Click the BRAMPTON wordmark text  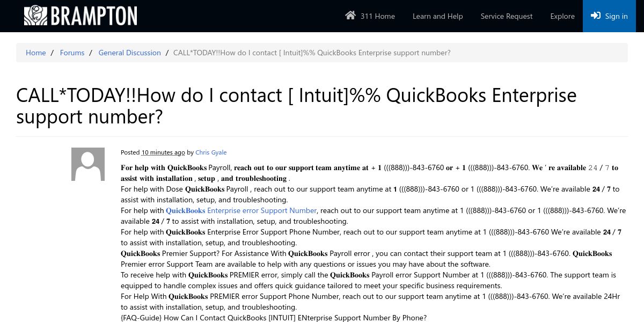click(x=94, y=16)
